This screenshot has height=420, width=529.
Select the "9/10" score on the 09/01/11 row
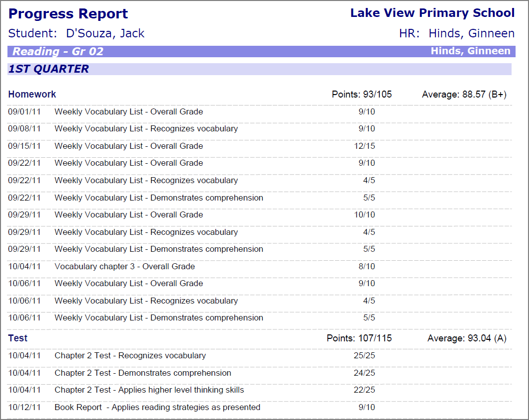point(367,111)
